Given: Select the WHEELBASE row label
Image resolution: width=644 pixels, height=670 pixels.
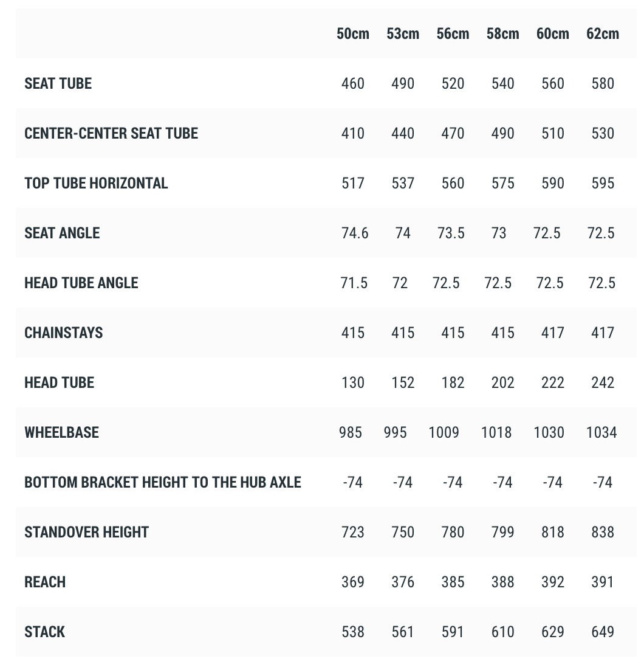Looking at the screenshot, I should [61, 432].
